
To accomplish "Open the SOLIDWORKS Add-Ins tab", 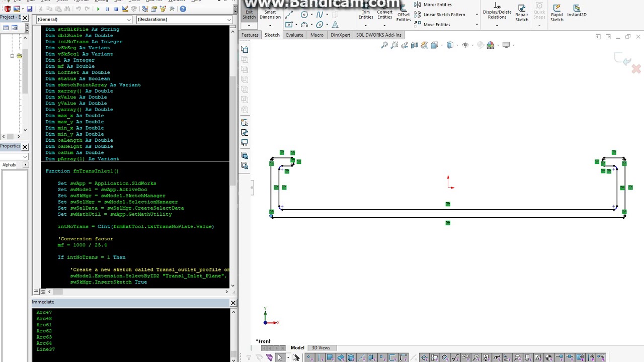I will 379,35.
